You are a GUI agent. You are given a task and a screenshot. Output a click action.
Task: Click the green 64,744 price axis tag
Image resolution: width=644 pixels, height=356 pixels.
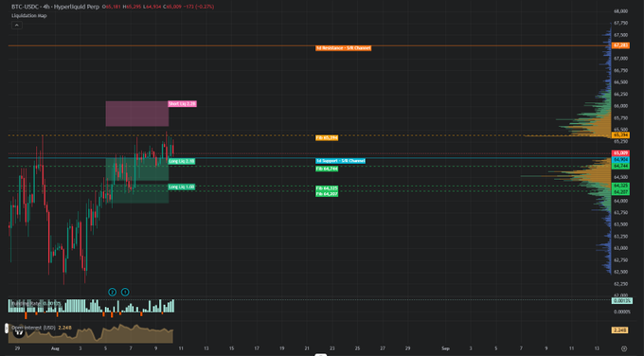point(620,166)
